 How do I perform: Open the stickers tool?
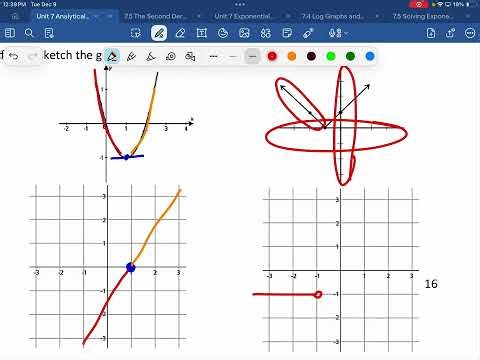[x=223, y=33]
